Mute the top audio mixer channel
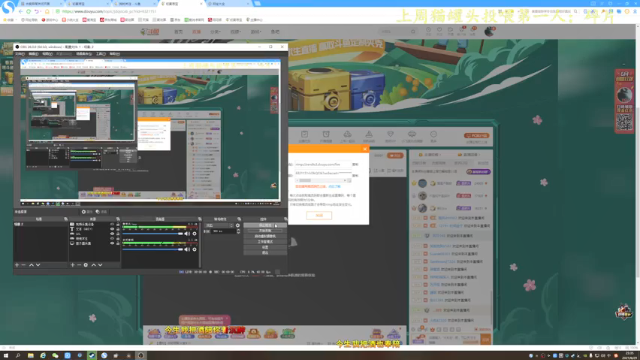Viewport: 640px width, 360px height. 187,234
